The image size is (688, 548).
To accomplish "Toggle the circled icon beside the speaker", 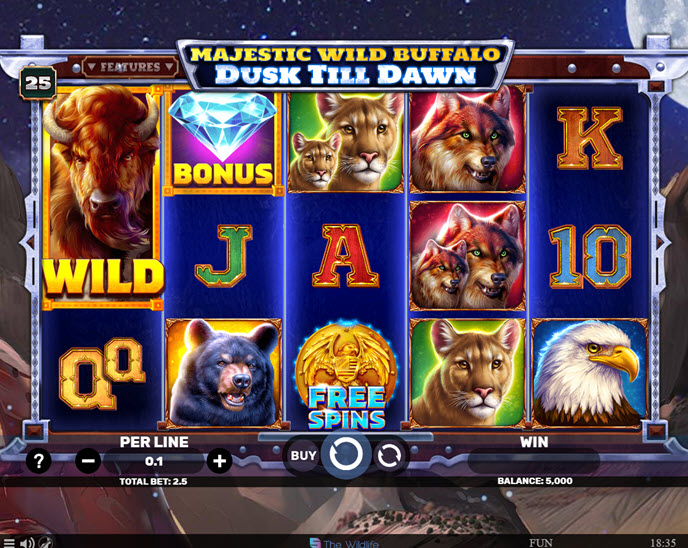I will 46,542.
